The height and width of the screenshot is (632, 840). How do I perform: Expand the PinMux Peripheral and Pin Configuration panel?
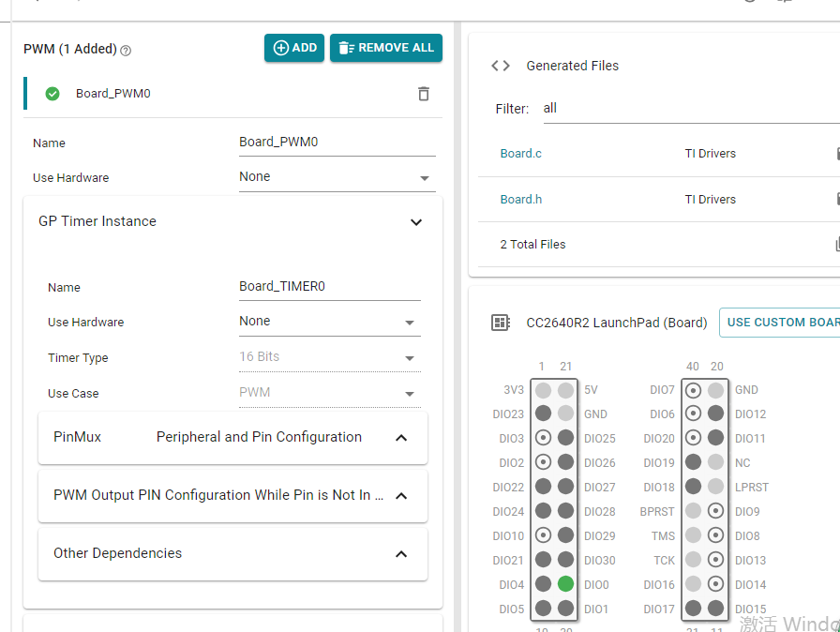coord(401,438)
